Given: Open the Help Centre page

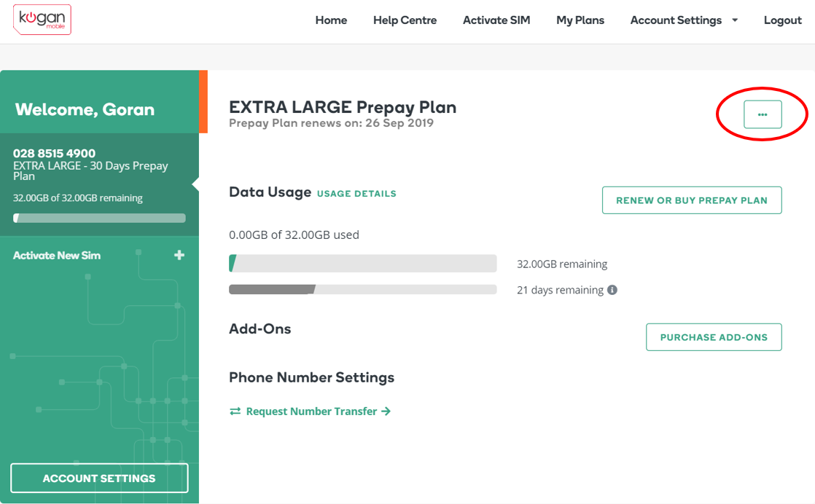Looking at the screenshot, I should [405, 20].
